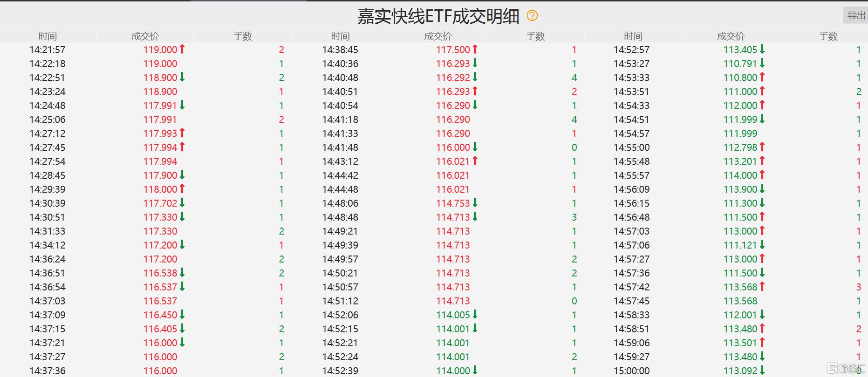Screen dimensions: 868x377
Task: Click the price 118.000 at 14:29:39
Action: coord(160,189)
